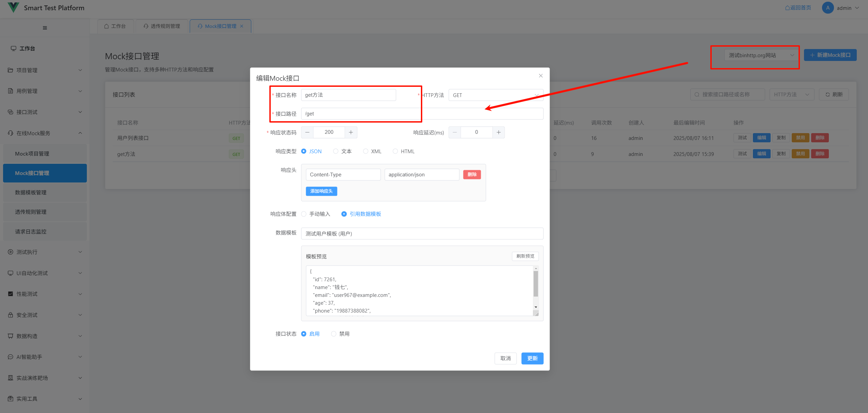
Task: Click the minus icon for response status code
Action: click(x=307, y=132)
